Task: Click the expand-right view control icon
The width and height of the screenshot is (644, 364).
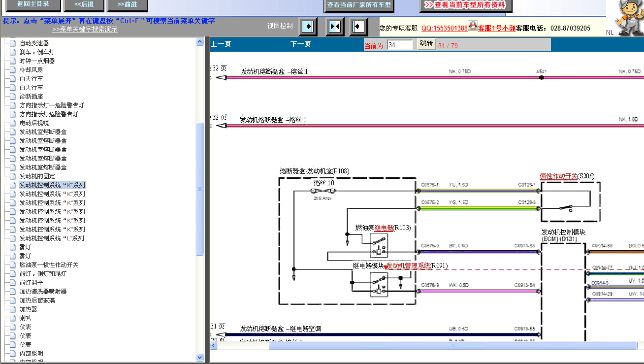Action: [308, 26]
